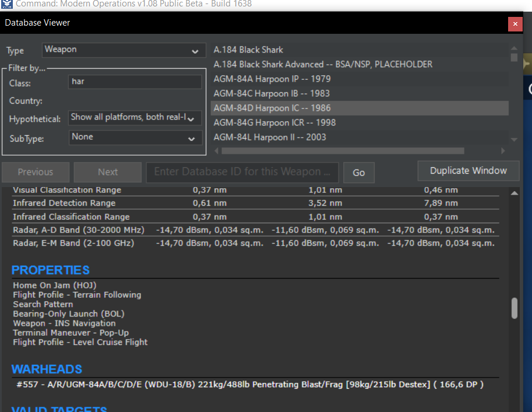Expand the Hypothetical platforms dropdown
The image size is (532, 412).
point(135,118)
